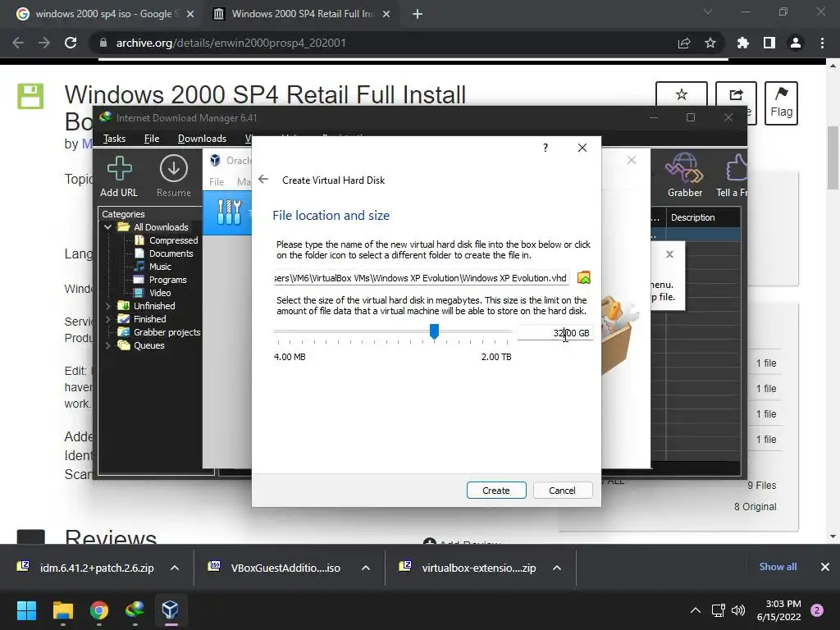Image resolution: width=840 pixels, height=630 pixels.
Task: Open the clock and date in taskbar
Action: [779, 610]
